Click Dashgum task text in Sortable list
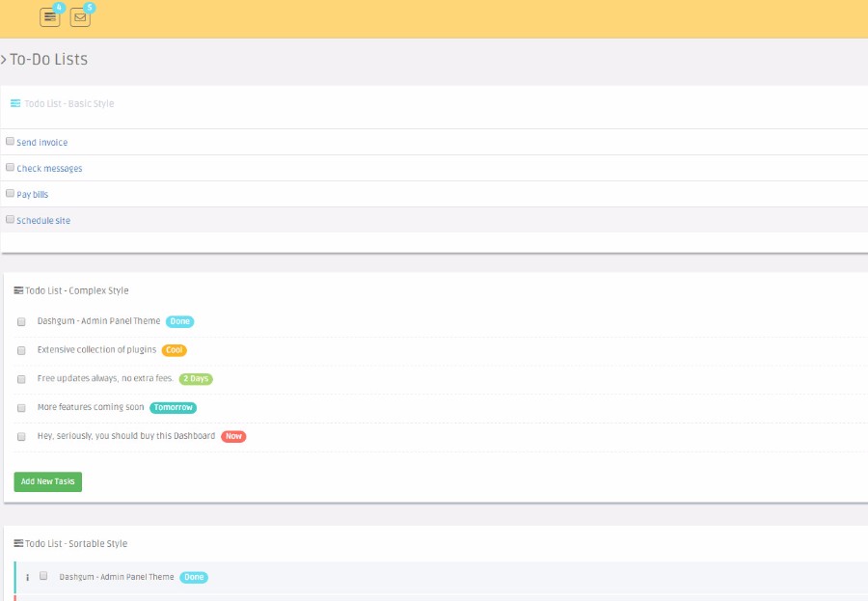 click(117, 577)
